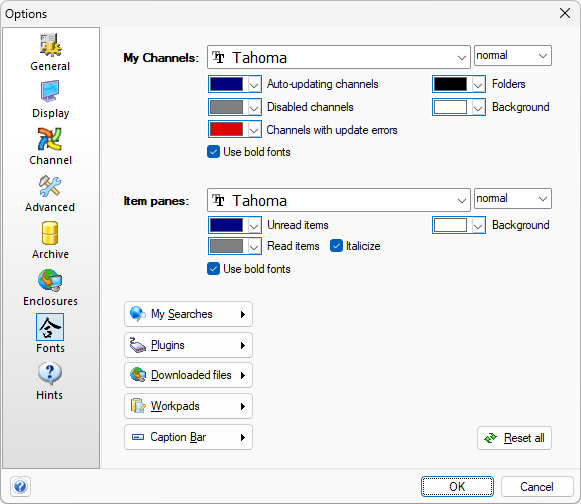Open the Hints question bubble icon
The width and height of the screenshot is (581, 504).
tap(50, 374)
